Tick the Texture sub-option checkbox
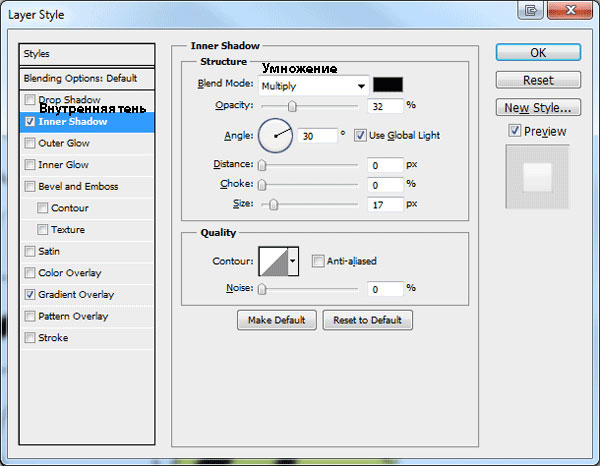Viewport: 600px width, 466px height. pyautogui.click(x=42, y=230)
